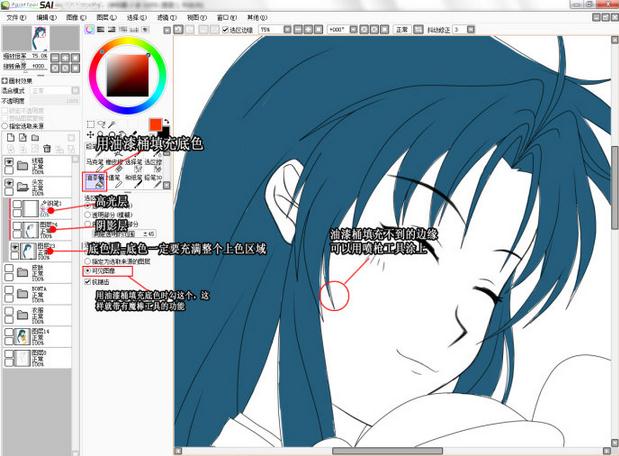Expand the 衣服 layer folder

23,315
